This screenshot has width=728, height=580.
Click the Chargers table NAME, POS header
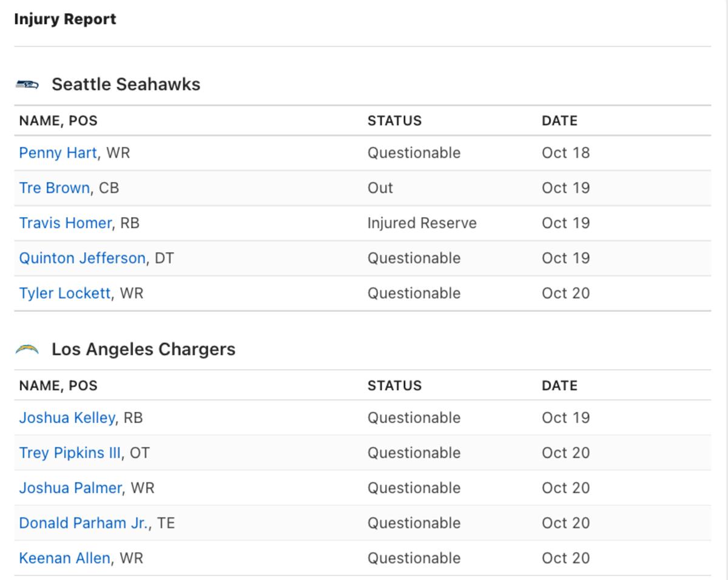pos(58,386)
